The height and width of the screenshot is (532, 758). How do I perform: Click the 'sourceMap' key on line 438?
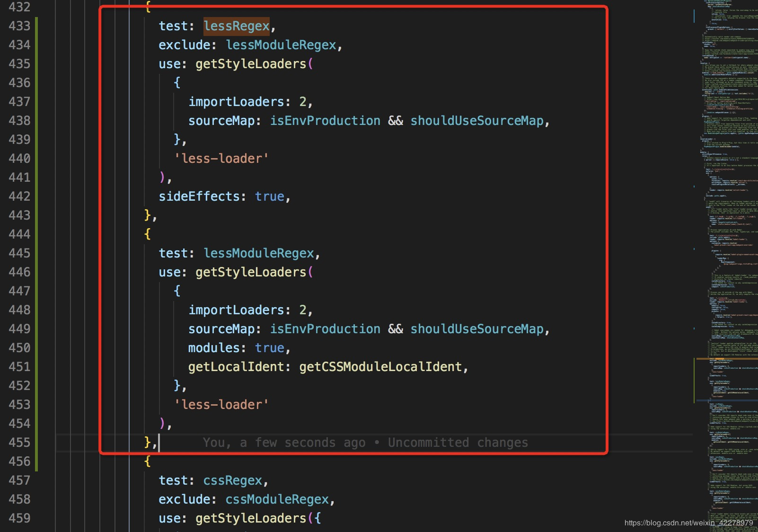coord(221,121)
